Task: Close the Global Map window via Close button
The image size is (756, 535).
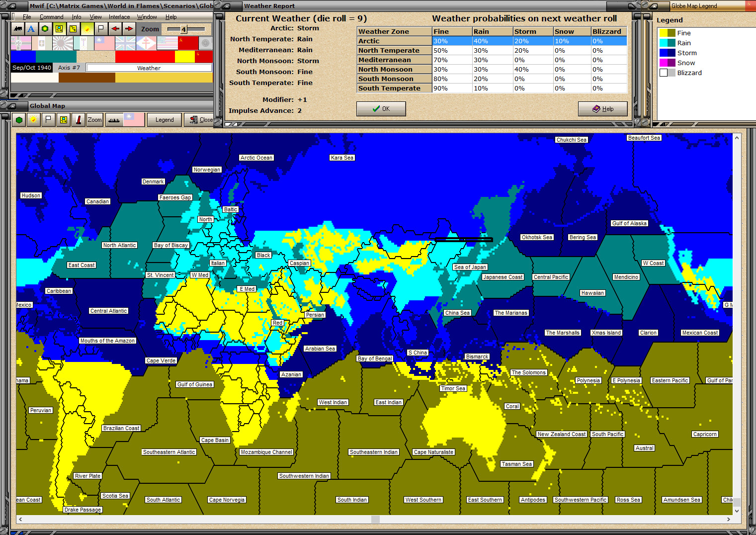Action: pos(200,120)
